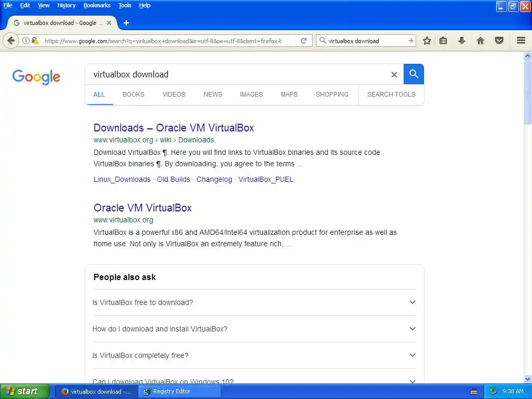The width and height of the screenshot is (532, 399).
Task: Click Firefox search box text field
Action: click(366, 41)
